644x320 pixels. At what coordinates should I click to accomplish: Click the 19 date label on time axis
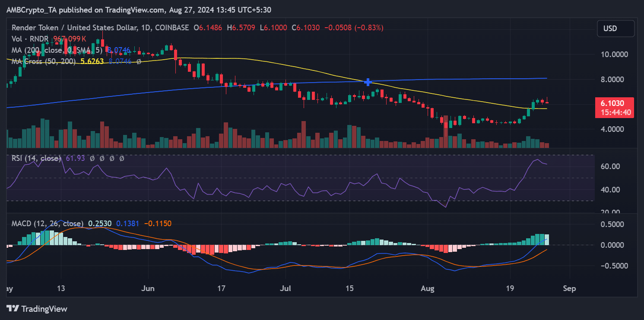coord(510,289)
